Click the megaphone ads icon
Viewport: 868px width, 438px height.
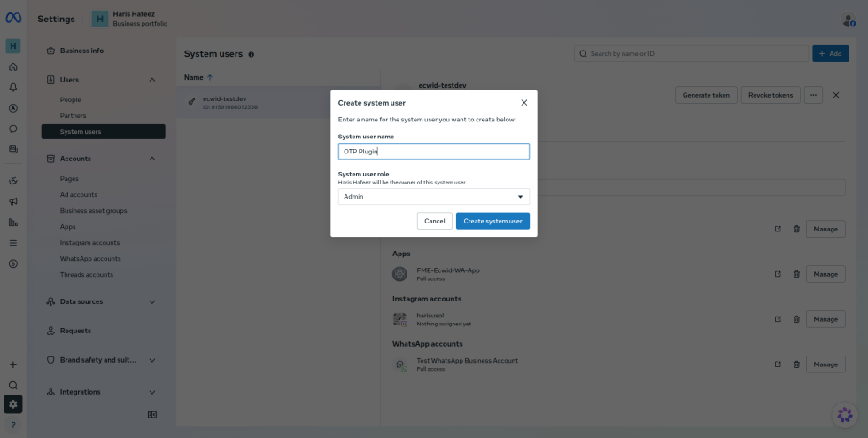[x=13, y=202]
